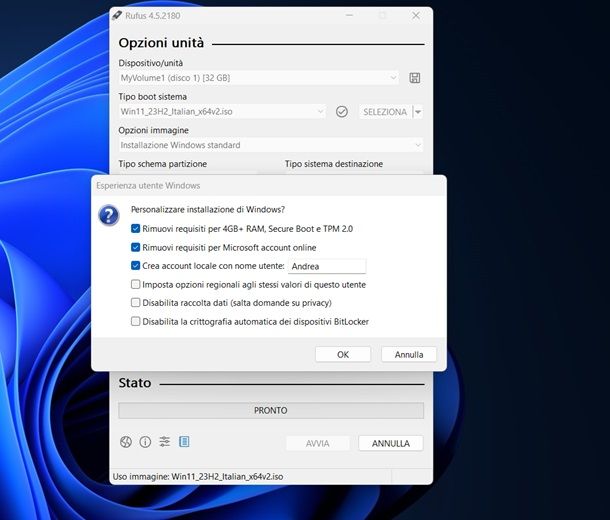Open the Rufus info icon

point(145,442)
